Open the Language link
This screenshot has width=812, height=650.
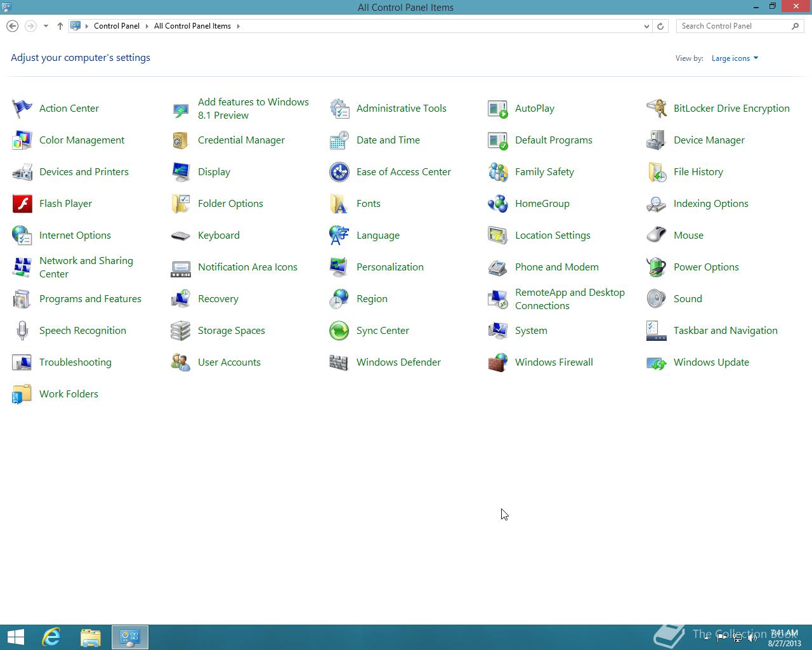click(x=378, y=235)
